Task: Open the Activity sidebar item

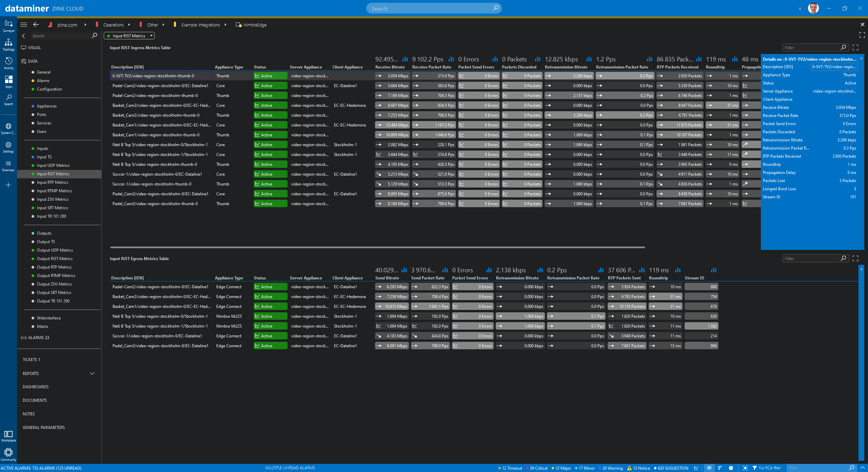Action: click(8, 63)
